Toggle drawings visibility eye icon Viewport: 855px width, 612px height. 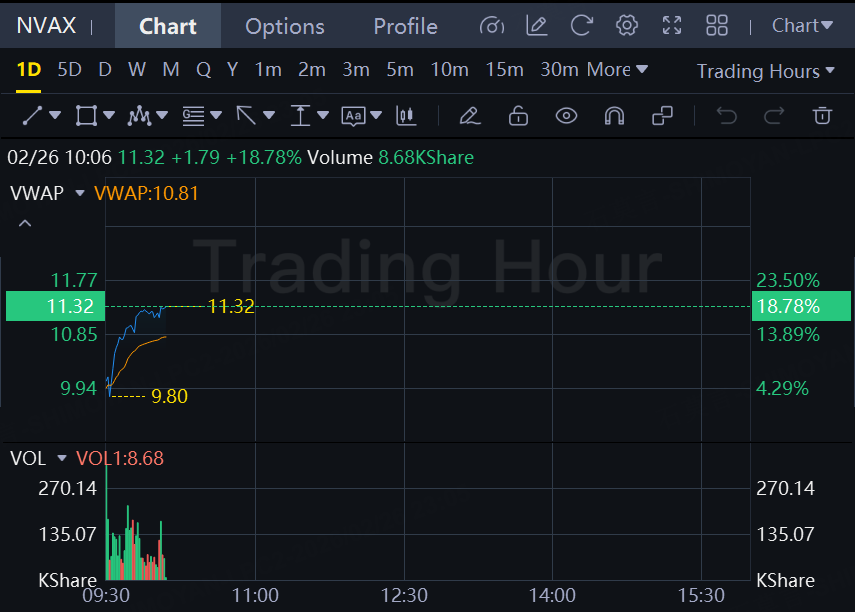pyautogui.click(x=566, y=116)
